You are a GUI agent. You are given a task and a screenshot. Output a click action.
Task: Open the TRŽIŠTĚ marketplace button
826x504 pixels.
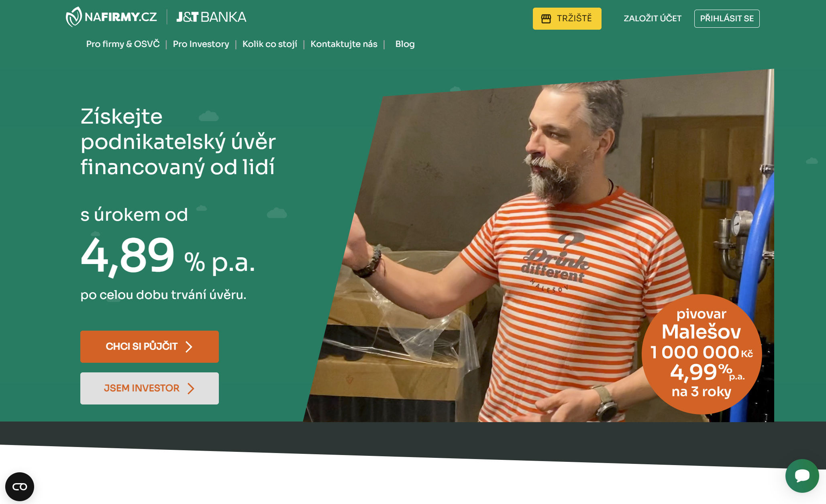pos(567,18)
